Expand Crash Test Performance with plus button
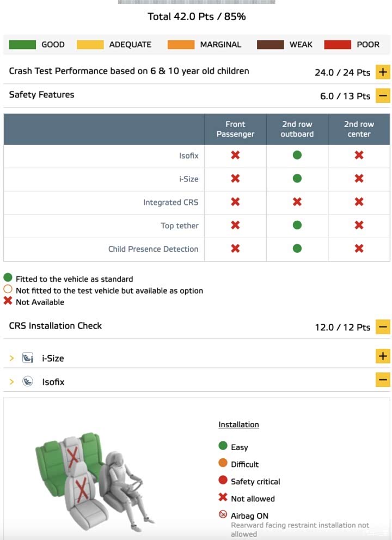Screen dimensions: 392x540 pos(383,72)
